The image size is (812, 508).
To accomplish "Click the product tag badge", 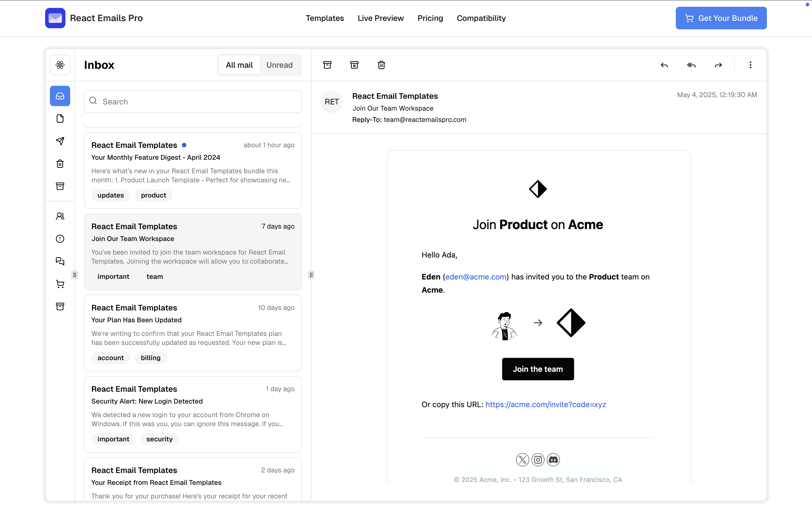I will click(x=153, y=195).
